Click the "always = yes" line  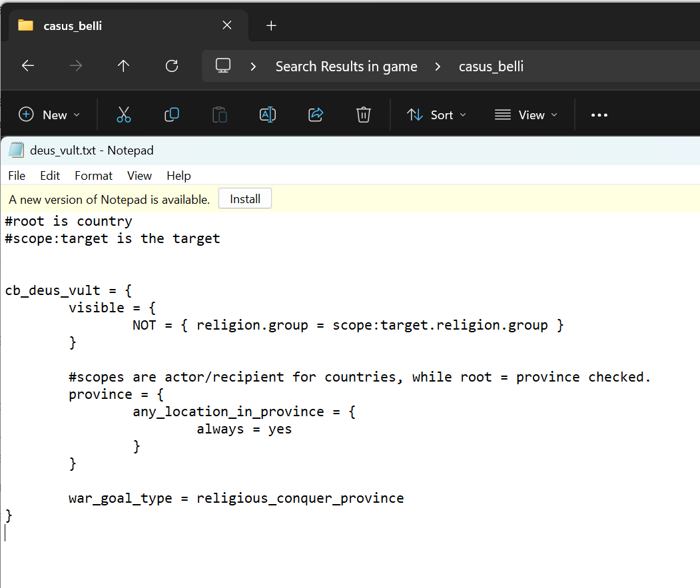click(244, 430)
